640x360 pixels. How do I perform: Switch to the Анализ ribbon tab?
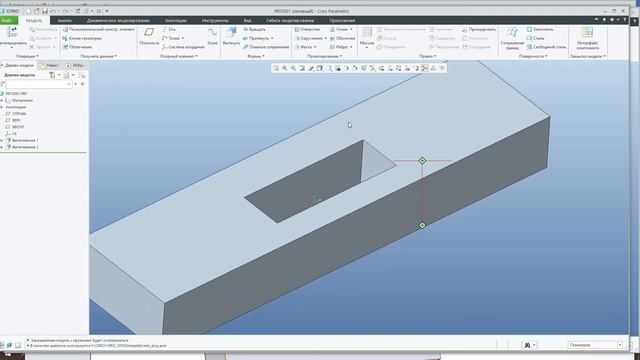point(64,20)
